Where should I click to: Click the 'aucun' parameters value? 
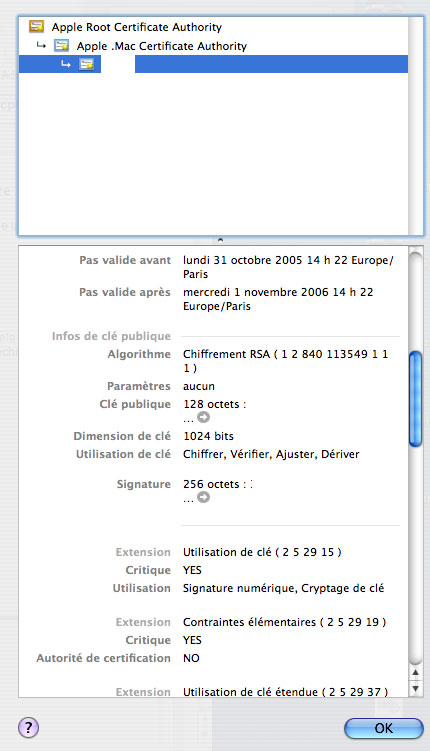point(199,386)
